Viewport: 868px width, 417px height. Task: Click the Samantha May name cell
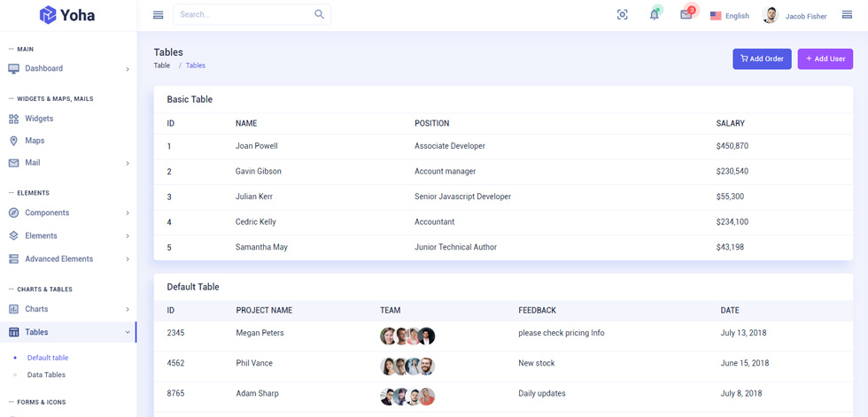261,247
